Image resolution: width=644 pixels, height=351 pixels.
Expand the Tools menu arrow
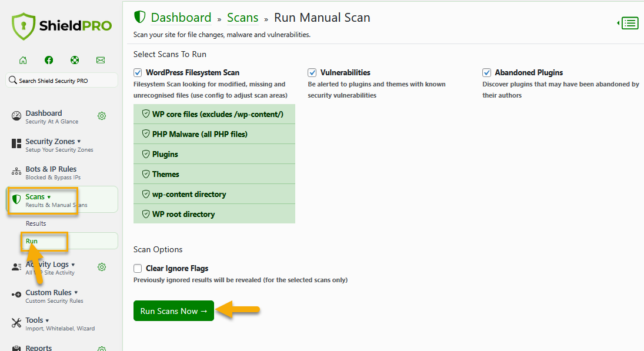pos(47,320)
